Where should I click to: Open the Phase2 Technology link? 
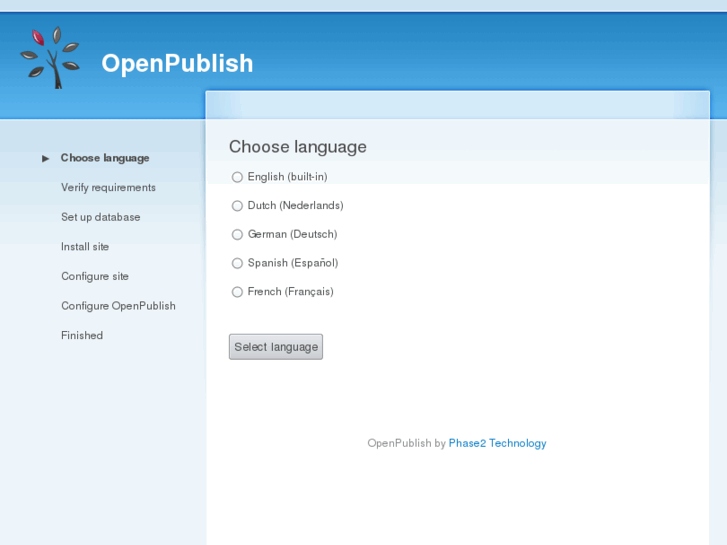(497, 443)
